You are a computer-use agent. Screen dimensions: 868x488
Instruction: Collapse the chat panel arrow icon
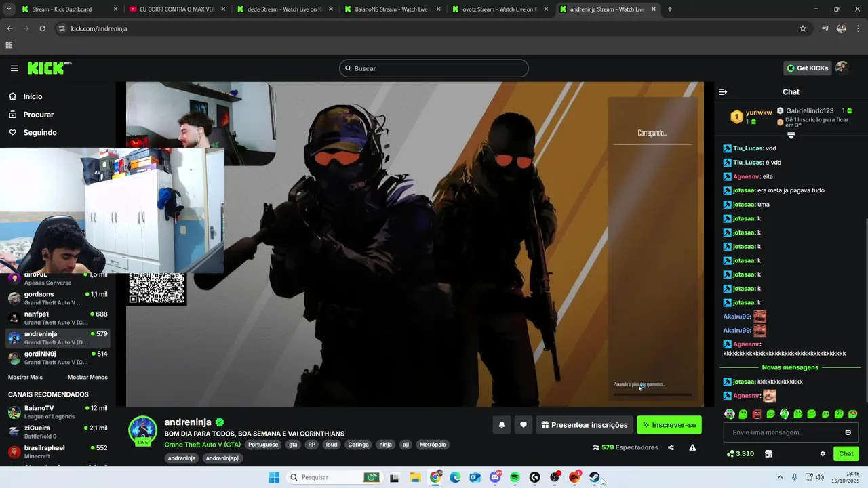(723, 91)
